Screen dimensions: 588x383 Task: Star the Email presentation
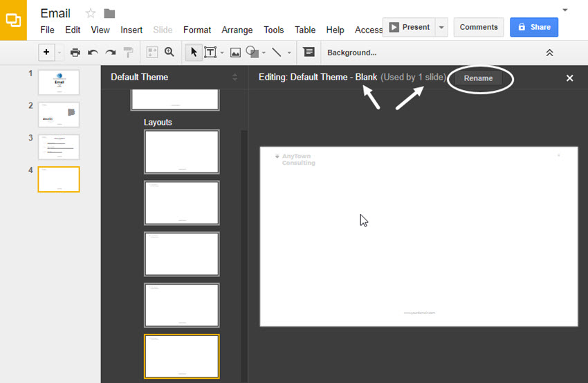click(91, 14)
